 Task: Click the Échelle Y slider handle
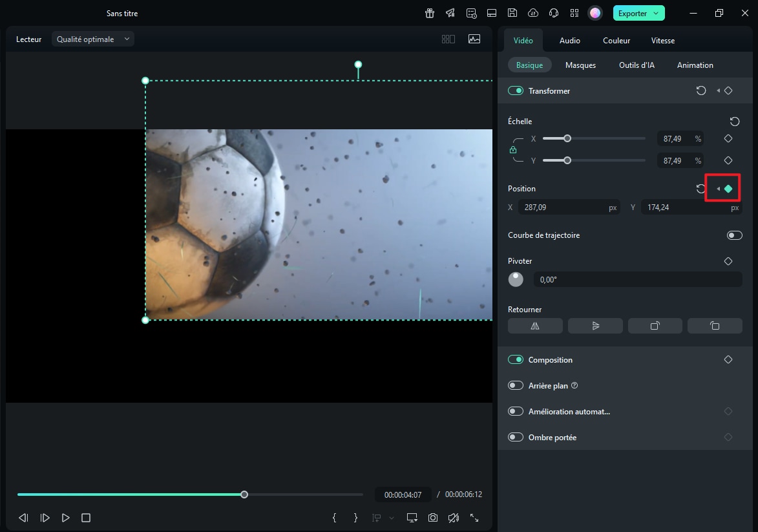click(567, 160)
